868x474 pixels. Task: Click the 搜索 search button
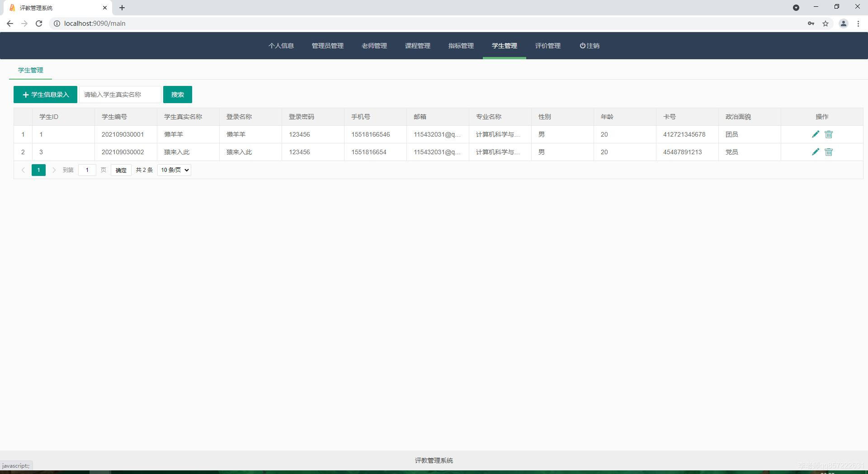click(177, 95)
